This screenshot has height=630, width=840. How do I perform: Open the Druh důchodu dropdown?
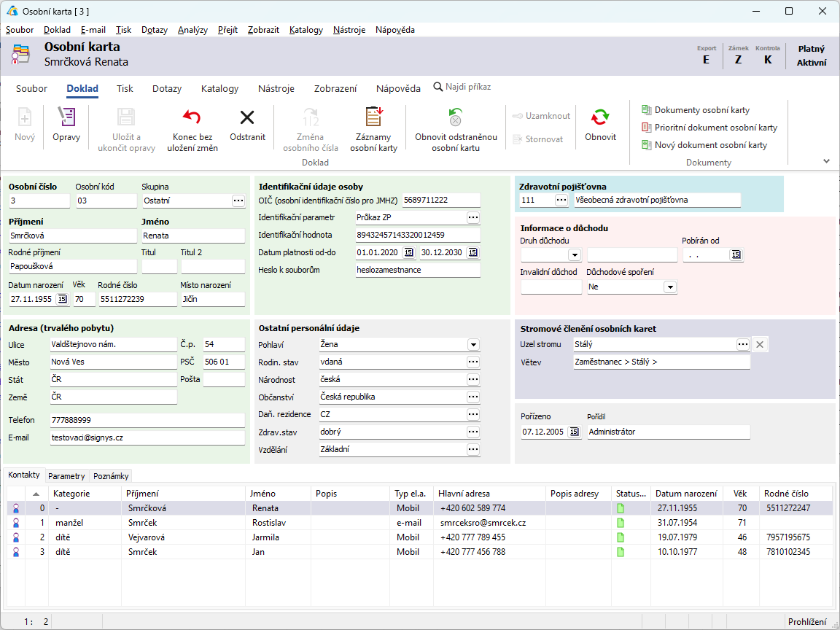pyautogui.click(x=575, y=254)
